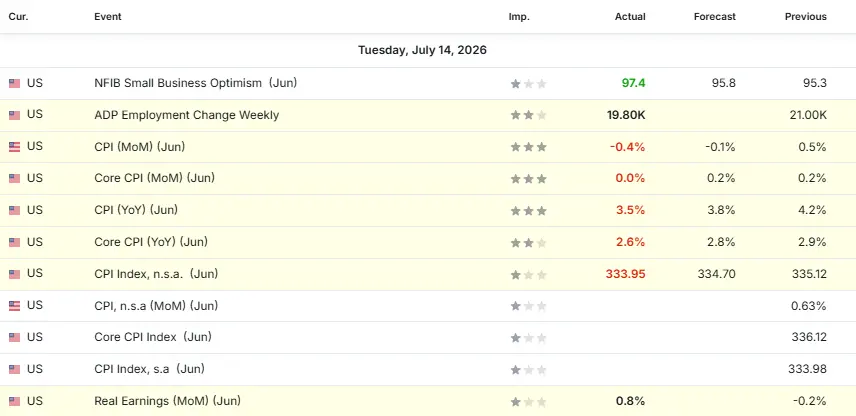Screen dimensions: 856x416
Task: Click US flag icon in CPI Index, n.s.a. row
Action: pyautogui.click(x=14, y=274)
